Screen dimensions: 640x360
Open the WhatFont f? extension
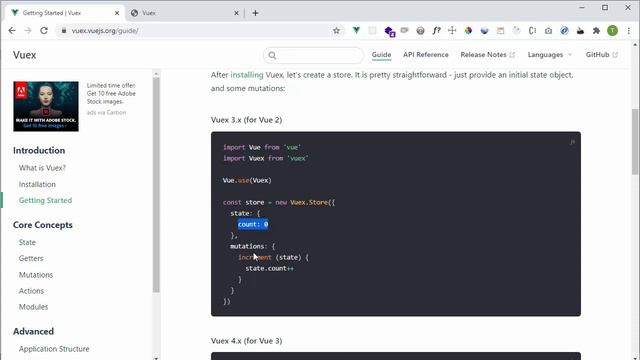point(436,30)
